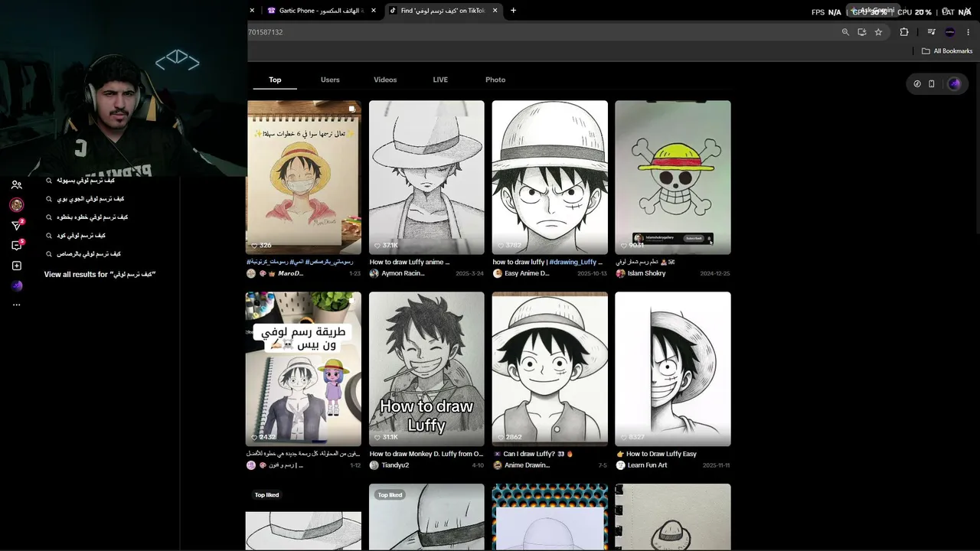The image size is (980, 551).
Task: Open the Anime Drawin author profile
Action: (x=521, y=465)
